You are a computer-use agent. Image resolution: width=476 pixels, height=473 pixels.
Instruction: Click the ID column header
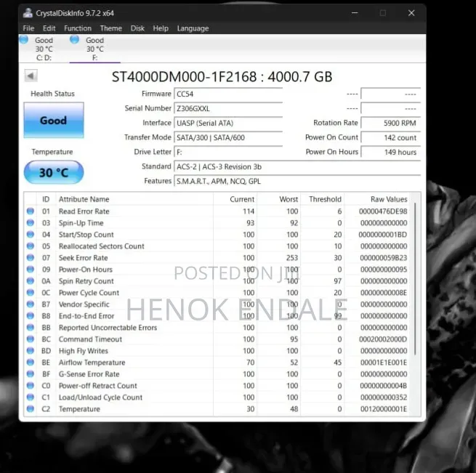tap(46, 199)
